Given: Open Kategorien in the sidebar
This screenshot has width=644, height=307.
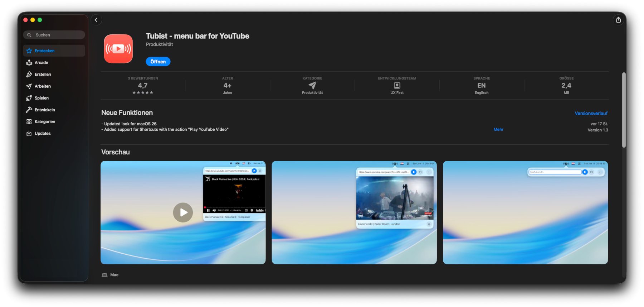Looking at the screenshot, I should point(45,122).
